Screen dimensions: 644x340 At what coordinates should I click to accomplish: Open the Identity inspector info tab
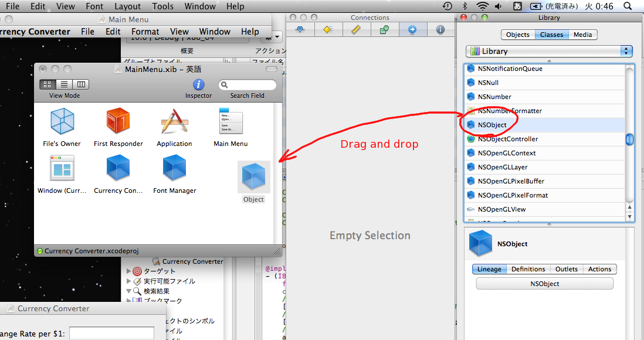pyautogui.click(x=440, y=29)
